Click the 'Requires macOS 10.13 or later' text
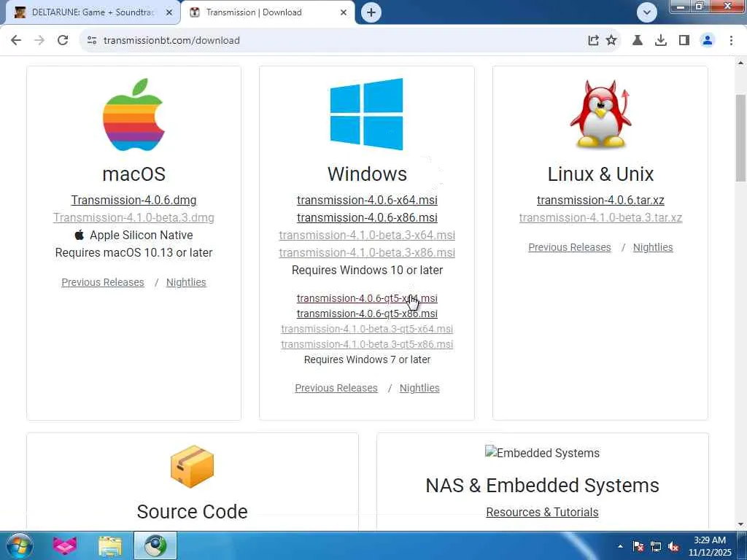747x560 pixels. [x=134, y=253]
